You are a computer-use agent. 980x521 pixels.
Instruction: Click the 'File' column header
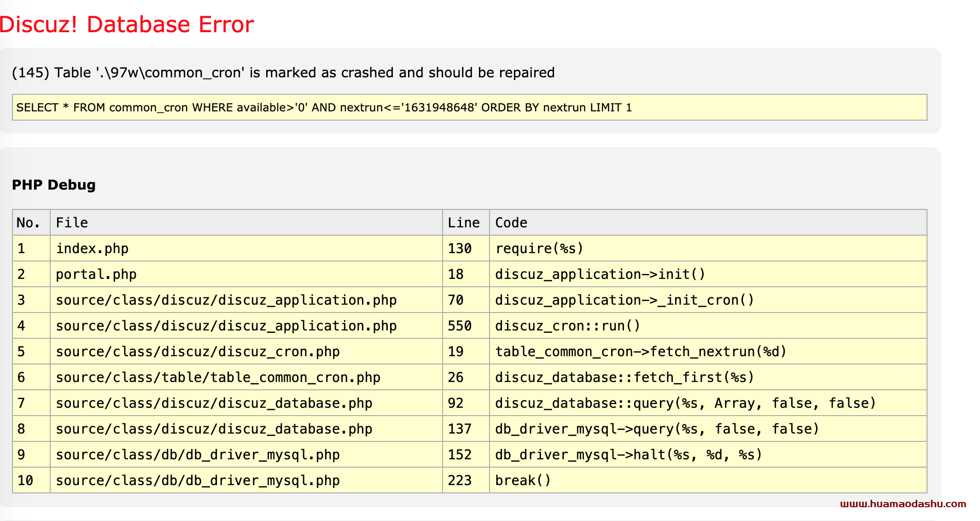tap(246, 223)
